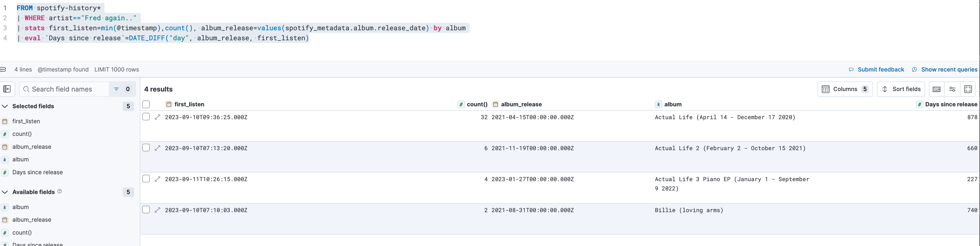The height and width of the screenshot is (246, 980).
Task: Click the info icon next to Available fields
Action: [x=60, y=192]
